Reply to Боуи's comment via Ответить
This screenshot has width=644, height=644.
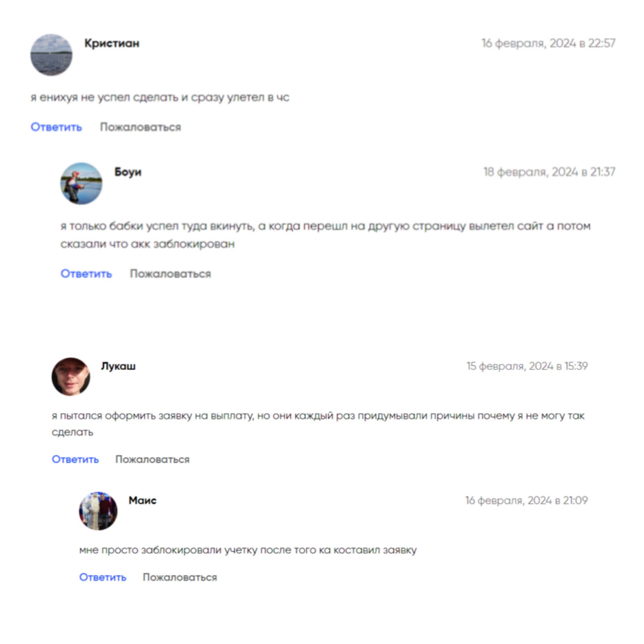click(x=86, y=274)
